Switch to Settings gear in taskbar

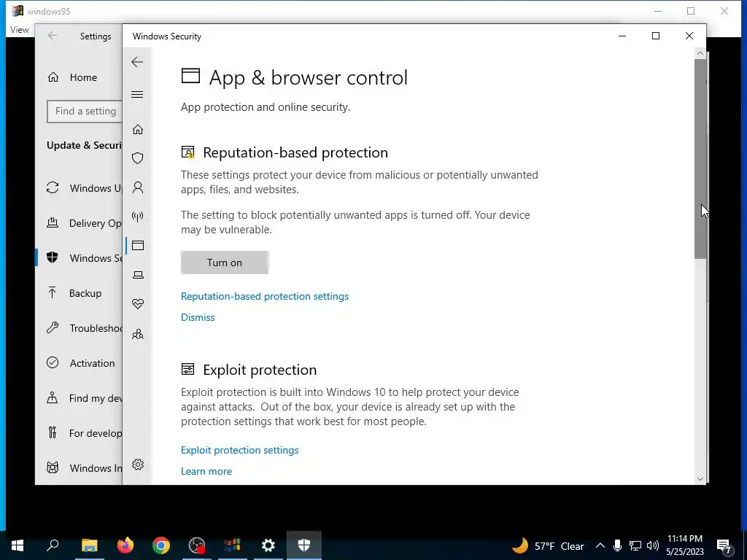point(268,545)
